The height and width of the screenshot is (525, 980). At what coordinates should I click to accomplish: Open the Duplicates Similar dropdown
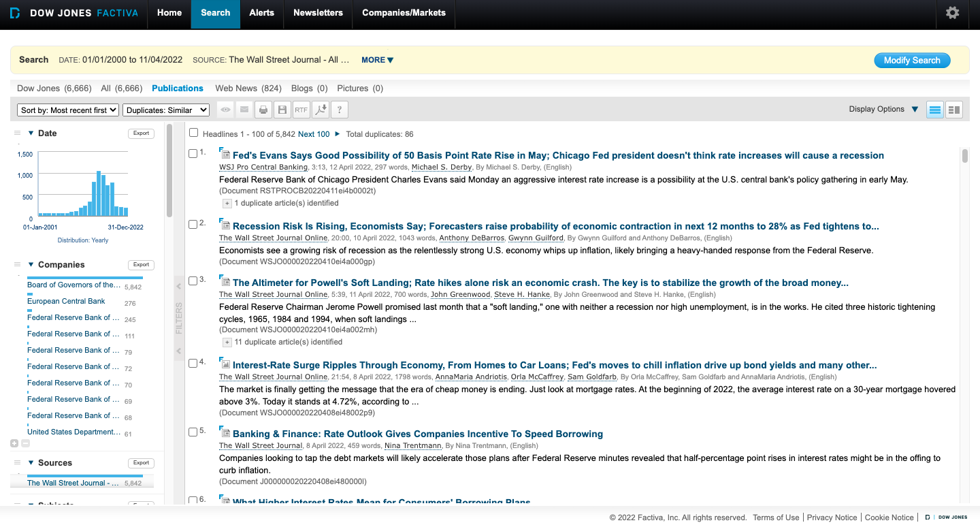tap(166, 110)
